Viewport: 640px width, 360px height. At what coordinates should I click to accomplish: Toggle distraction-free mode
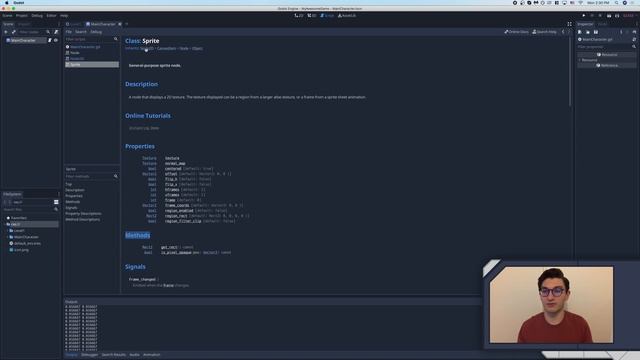[x=569, y=24]
